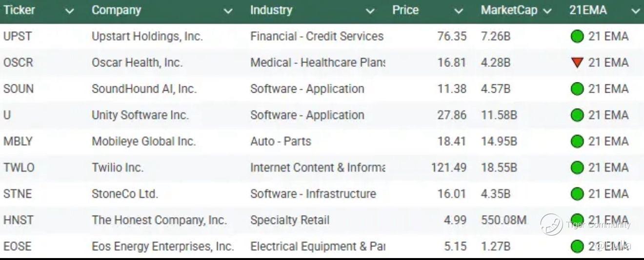This screenshot has width=644, height=260.
Task: Open the 21EMA column header chevron
Action: (x=635, y=11)
